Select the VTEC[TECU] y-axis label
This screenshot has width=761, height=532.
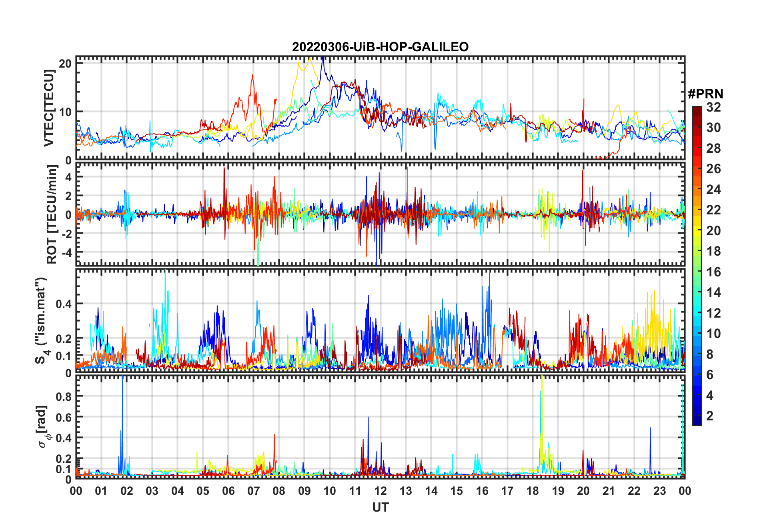click(48, 108)
